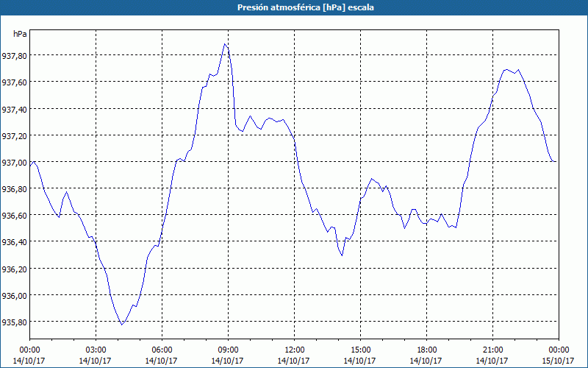Click the 936,40 y-axis label

pos(15,243)
